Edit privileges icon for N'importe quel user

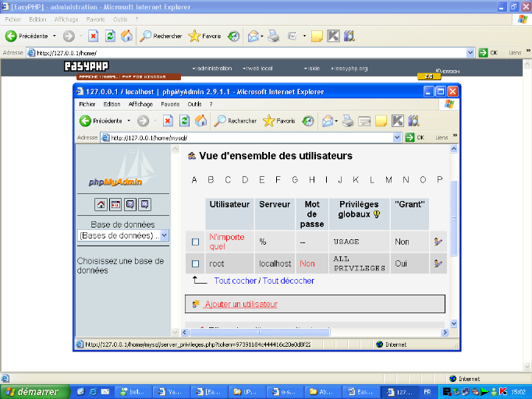coord(438,242)
